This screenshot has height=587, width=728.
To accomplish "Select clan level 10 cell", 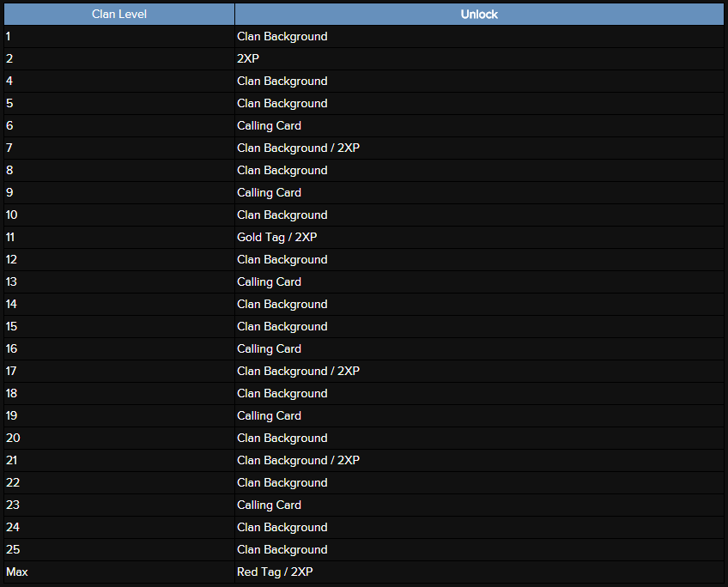I will 119,215.
